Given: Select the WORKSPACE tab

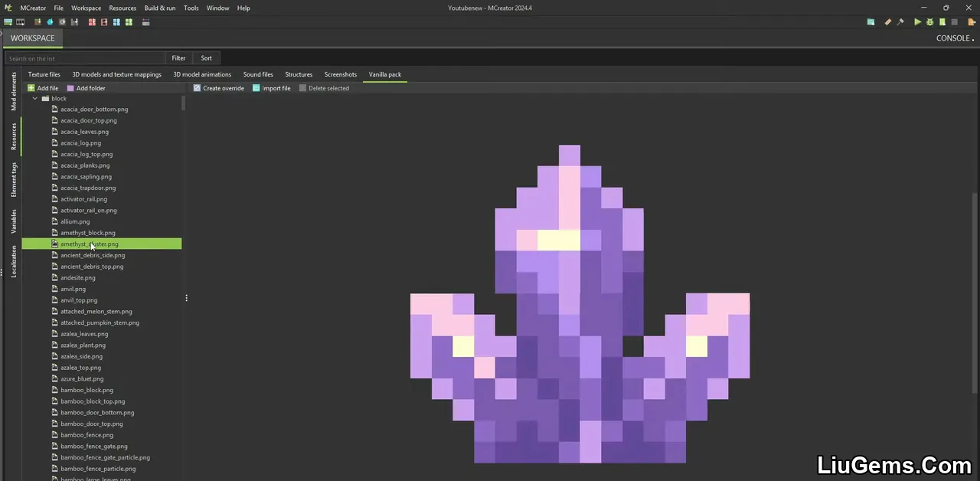Looking at the screenshot, I should (32, 38).
